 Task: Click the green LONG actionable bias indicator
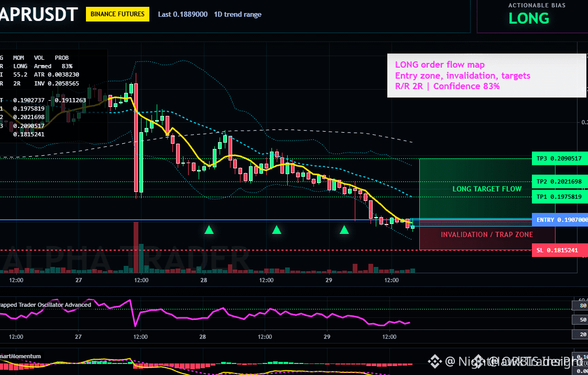tap(529, 18)
